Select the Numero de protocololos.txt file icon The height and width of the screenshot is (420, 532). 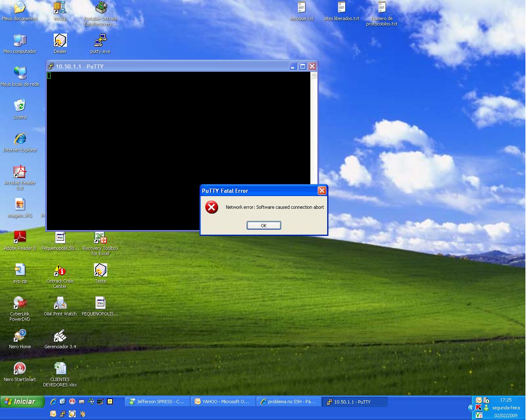pyautogui.click(x=382, y=14)
